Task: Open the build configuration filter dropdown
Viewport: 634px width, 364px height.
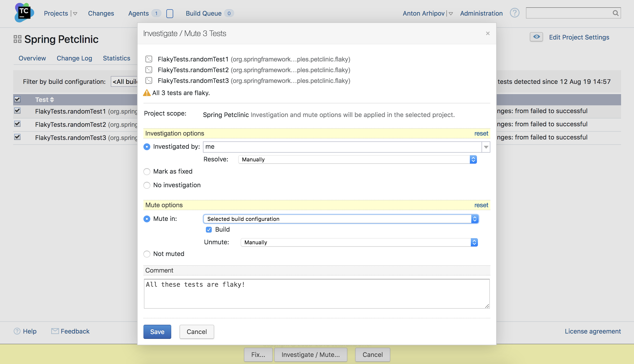Action: click(x=124, y=82)
